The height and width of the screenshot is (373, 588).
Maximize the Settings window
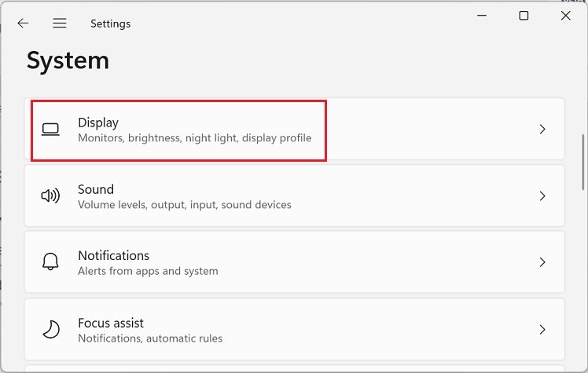click(x=524, y=16)
